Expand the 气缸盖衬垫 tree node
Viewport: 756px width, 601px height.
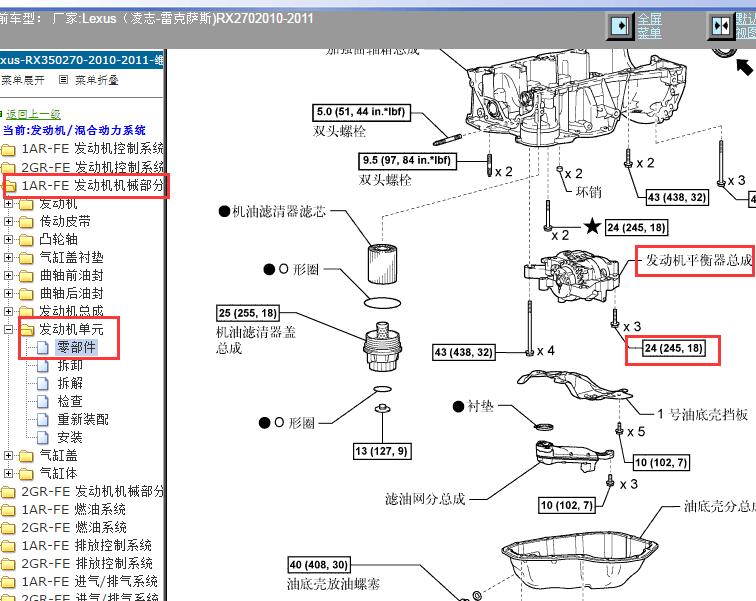[8, 258]
